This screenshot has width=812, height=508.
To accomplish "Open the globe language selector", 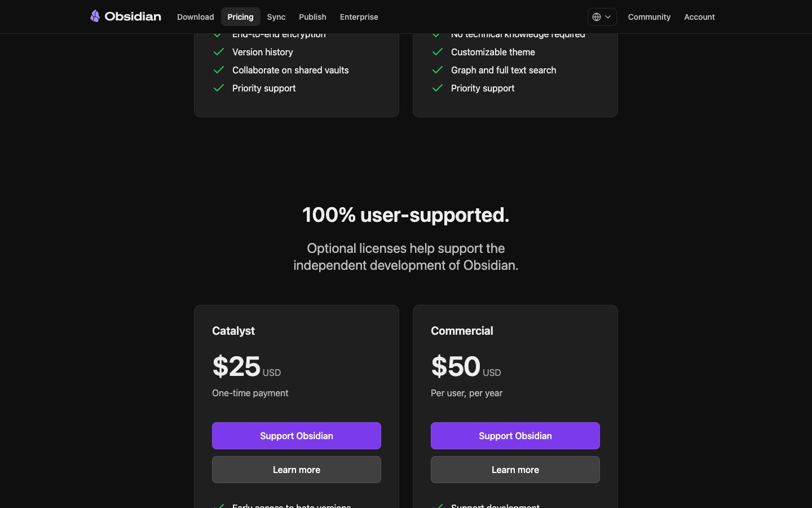I will (x=597, y=17).
